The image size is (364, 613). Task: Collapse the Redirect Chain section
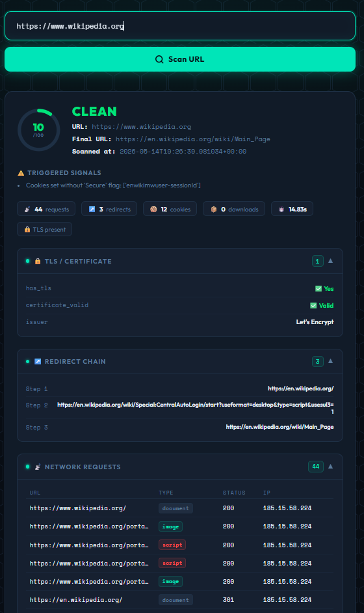pos(330,361)
